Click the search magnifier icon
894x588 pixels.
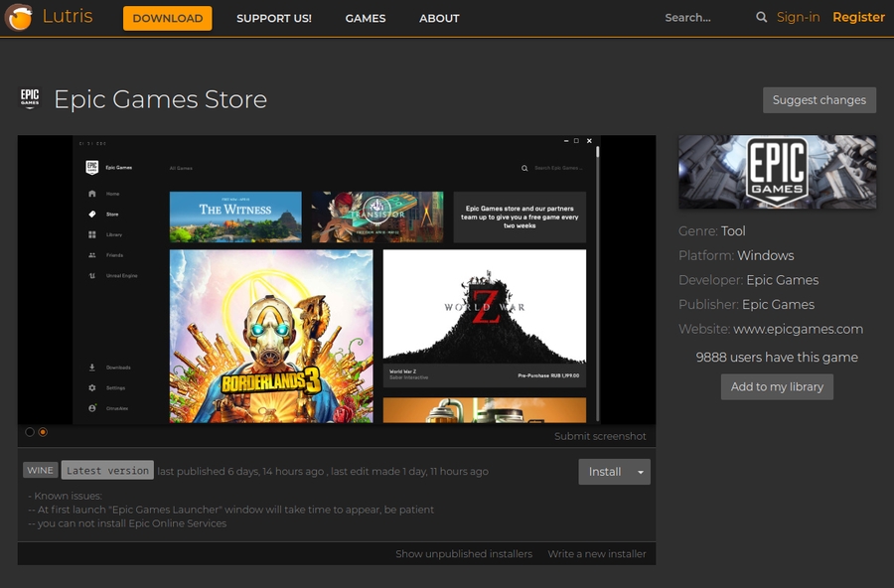761,18
